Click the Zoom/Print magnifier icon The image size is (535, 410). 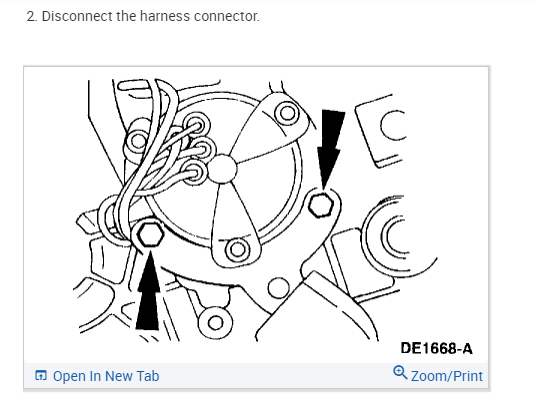pyautogui.click(x=400, y=372)
